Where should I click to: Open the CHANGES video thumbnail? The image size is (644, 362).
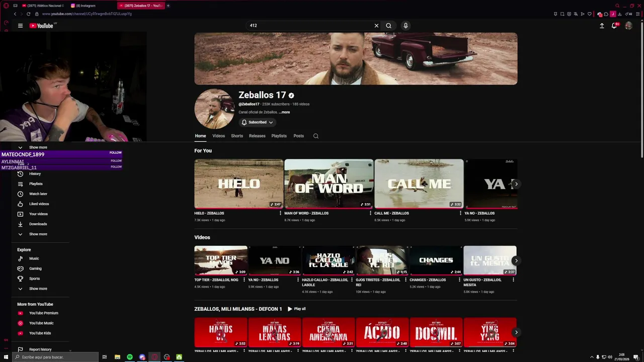[x=436, y=260]
